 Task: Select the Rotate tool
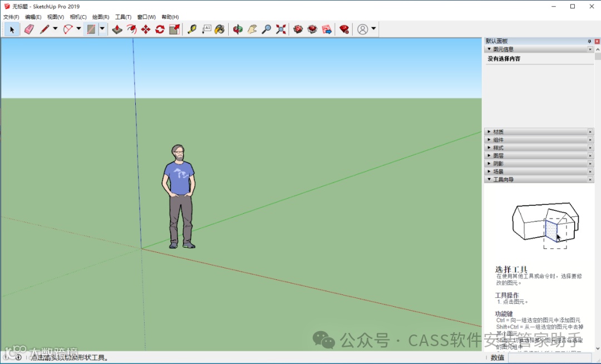pos(160,29)
